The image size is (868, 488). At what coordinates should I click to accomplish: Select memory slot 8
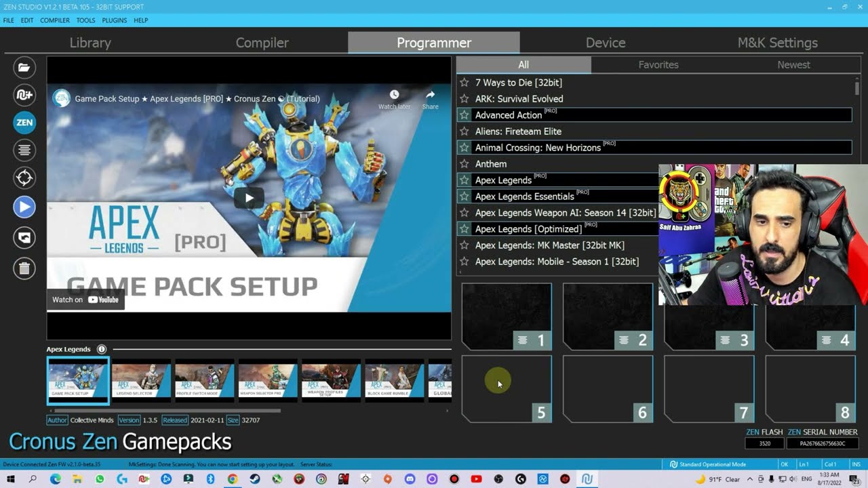(x=810, y=389)
